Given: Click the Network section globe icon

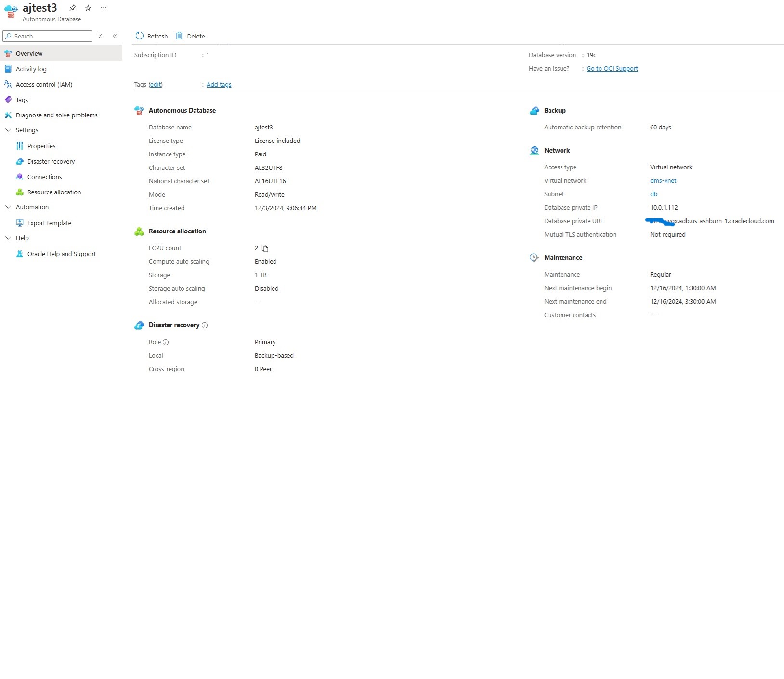Looking at the screenshot, I should point(535,151).
